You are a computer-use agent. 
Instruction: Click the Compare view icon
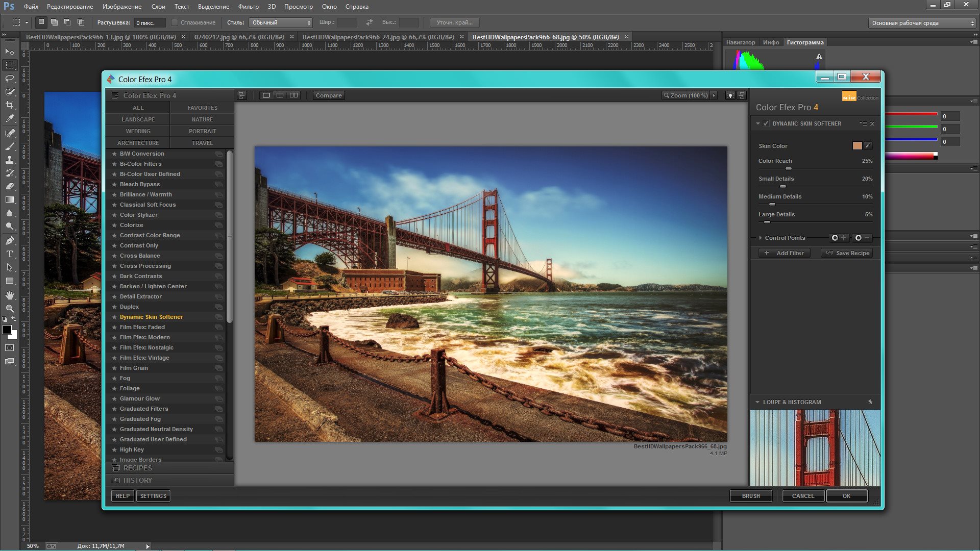click(328, 95)
